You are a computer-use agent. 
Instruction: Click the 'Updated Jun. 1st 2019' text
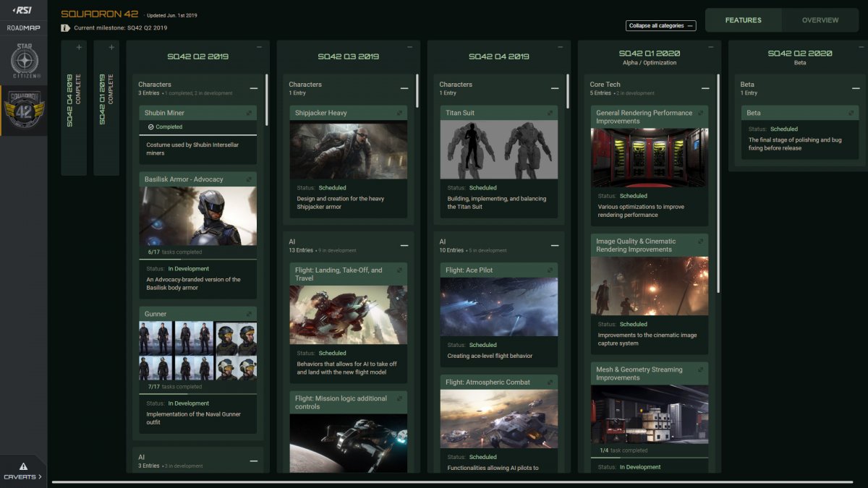click(171, 15)
